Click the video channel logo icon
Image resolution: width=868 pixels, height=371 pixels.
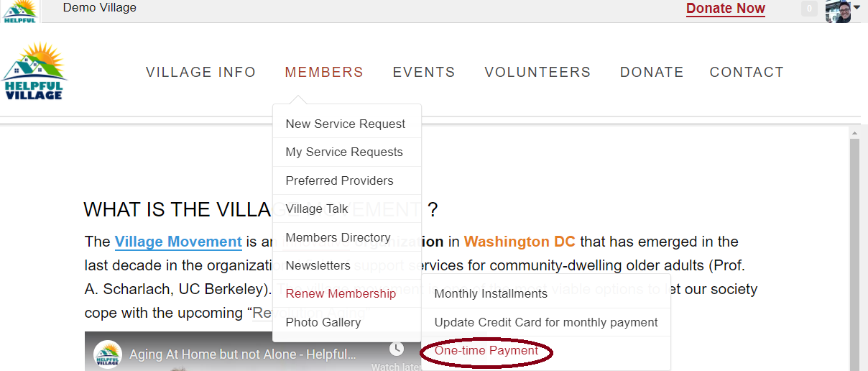108,354
